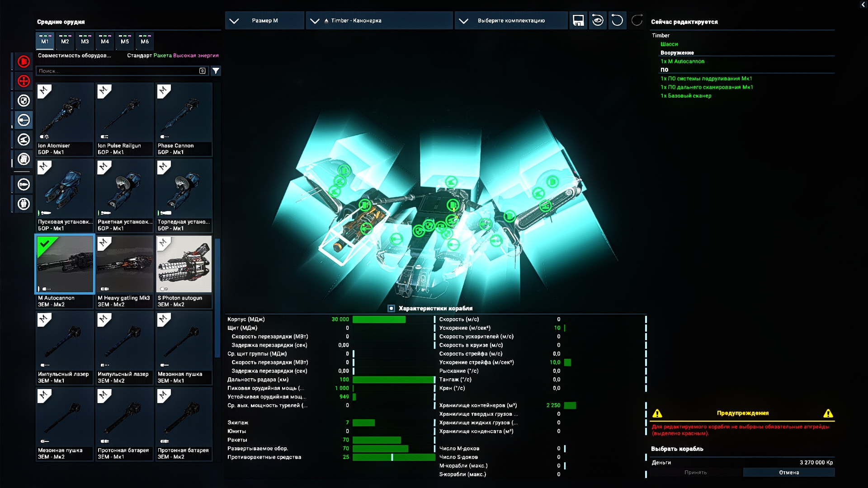Viewport: 868px width, 488px height.
Task: Select the Шасси tree entry
Action: [669, 44]
